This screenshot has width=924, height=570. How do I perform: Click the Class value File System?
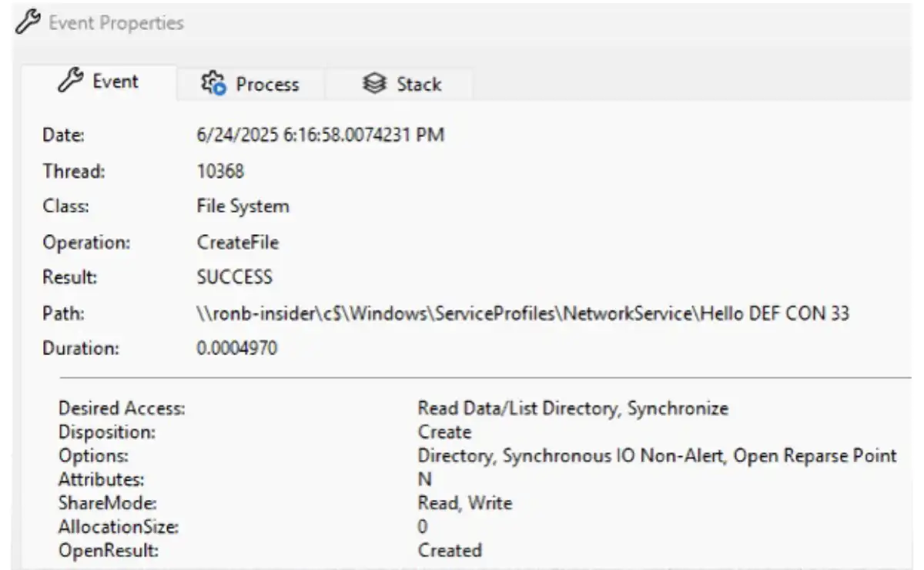[243, 206]
